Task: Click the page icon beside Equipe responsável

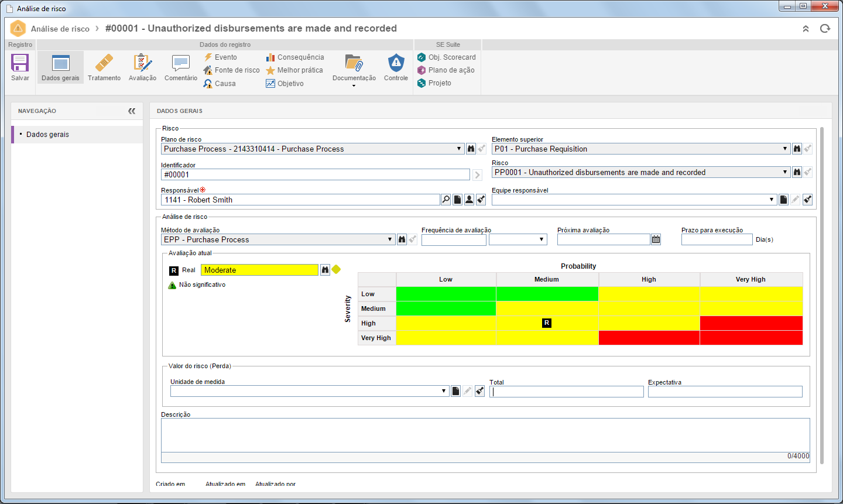Action: pos(783,200)
